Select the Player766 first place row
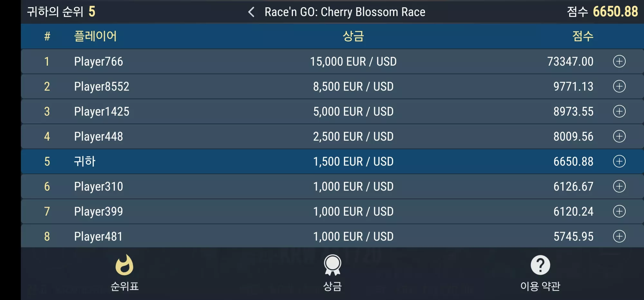 click(x=332, y=61)
